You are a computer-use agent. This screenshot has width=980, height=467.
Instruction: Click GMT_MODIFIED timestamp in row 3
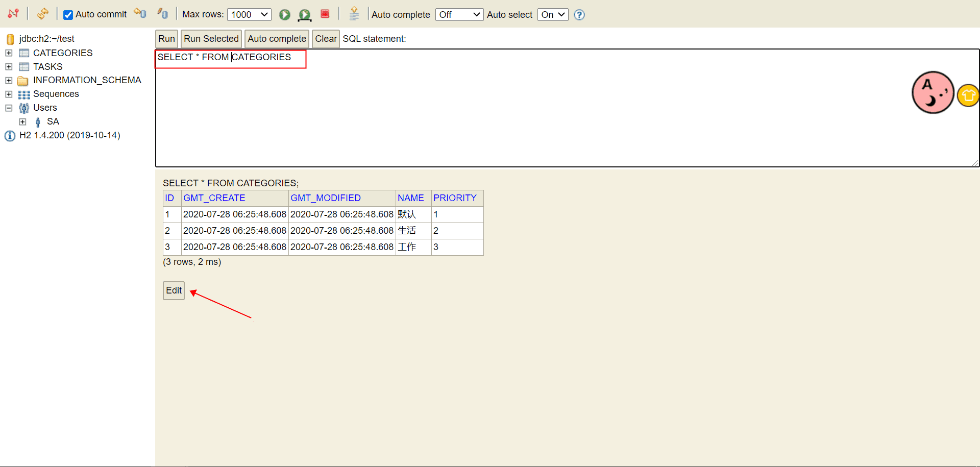click(x=342, y=247)
